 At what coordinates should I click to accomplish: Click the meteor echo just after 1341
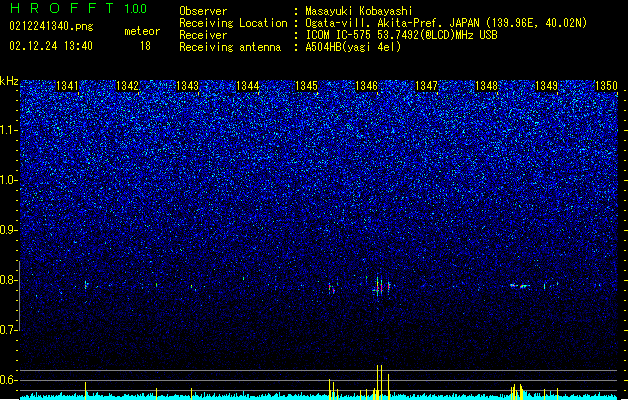[85, 285]
